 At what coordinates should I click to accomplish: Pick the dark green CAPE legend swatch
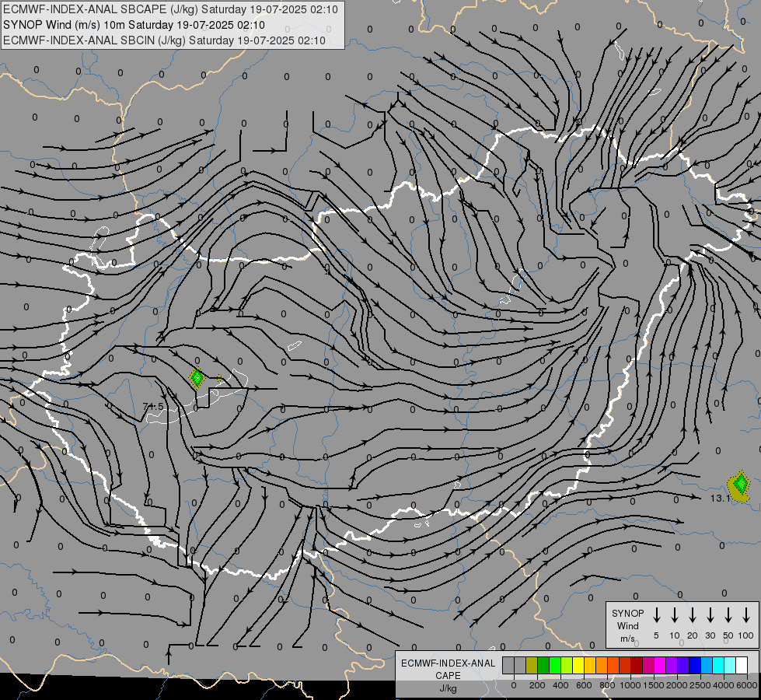(x=543, y=666)
